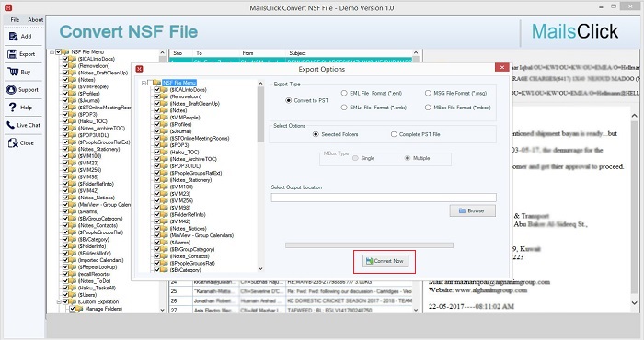Click the Buy shopping cart icon
The width and height of the screenshot is (644, 340).
tap(13, 72)
